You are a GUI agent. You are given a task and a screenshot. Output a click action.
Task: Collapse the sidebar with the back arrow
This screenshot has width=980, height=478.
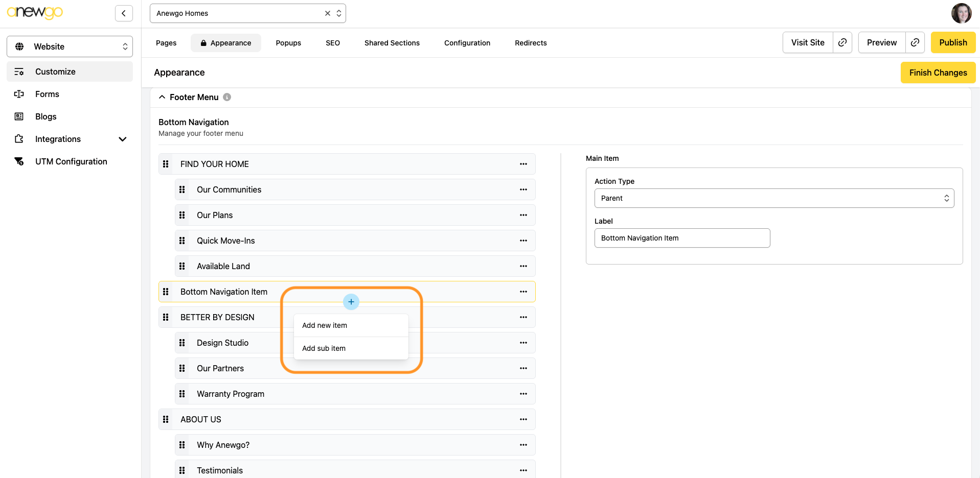[x=124, y=13]
